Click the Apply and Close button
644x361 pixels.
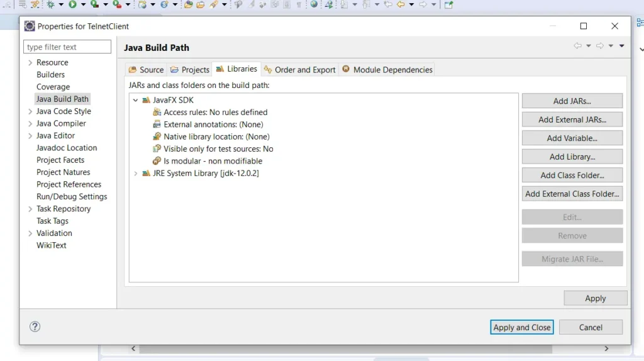coord(522,327)
